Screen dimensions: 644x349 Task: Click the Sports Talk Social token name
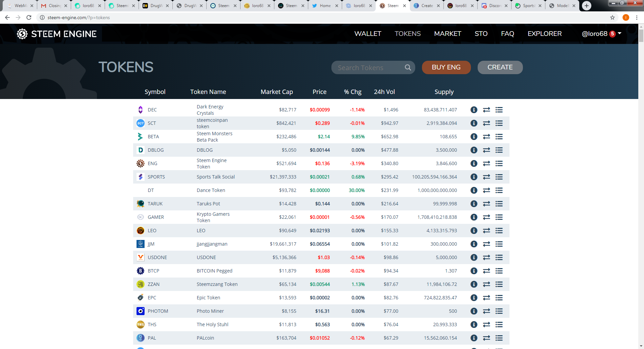[x=216, y=177]
